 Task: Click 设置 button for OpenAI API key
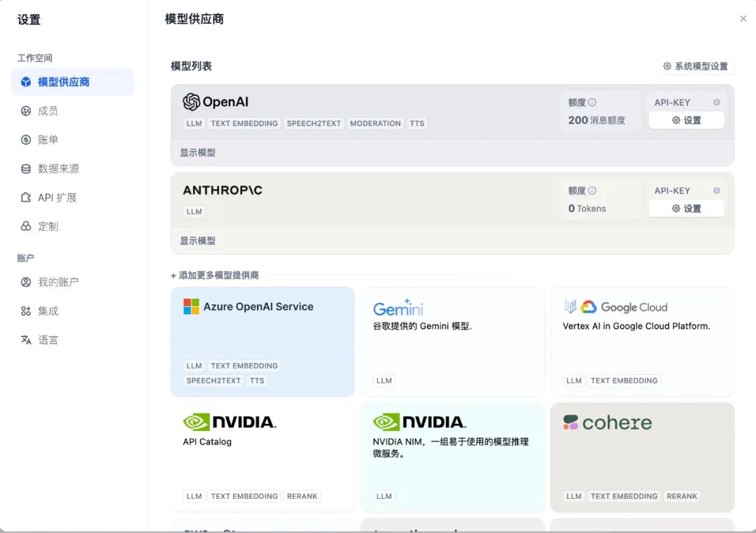[x=686, y=120]
